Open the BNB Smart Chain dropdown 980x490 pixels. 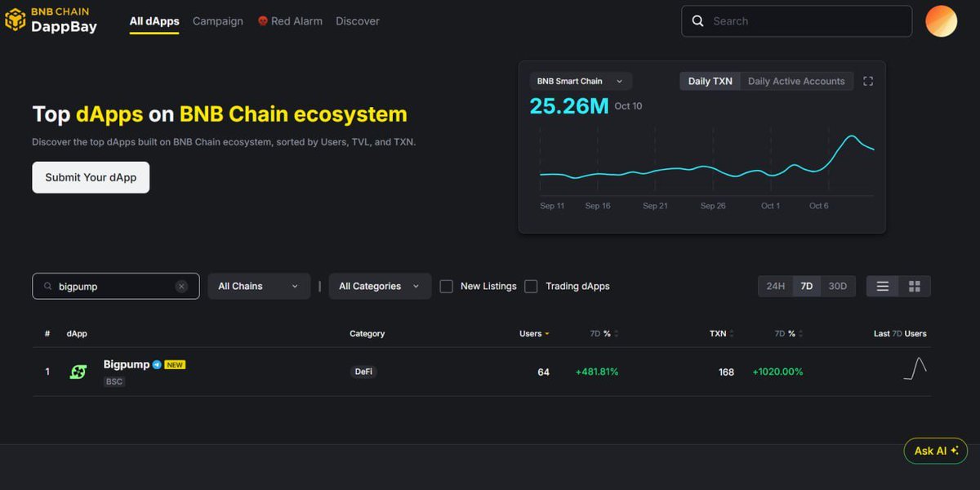(581, 81)
